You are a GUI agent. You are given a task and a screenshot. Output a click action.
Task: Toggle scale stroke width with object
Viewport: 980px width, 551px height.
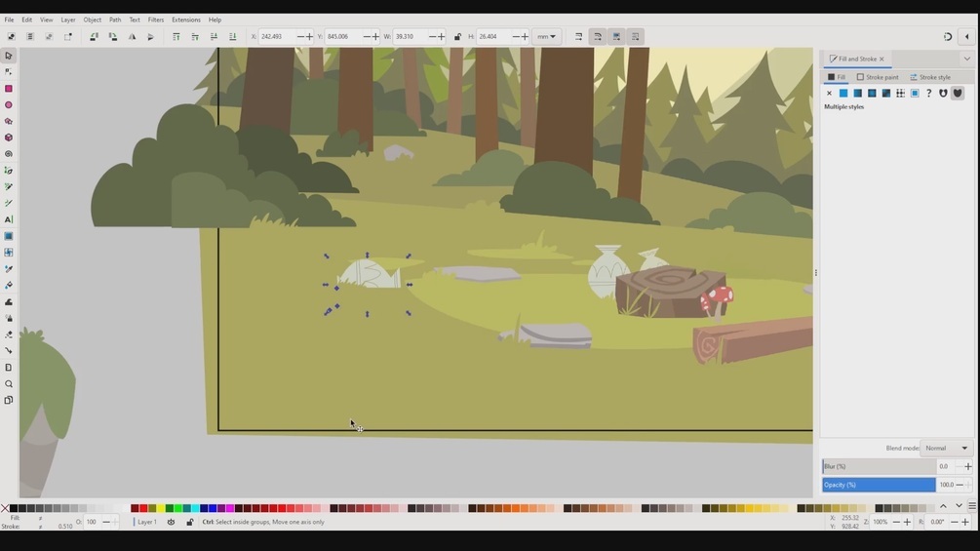579,37
